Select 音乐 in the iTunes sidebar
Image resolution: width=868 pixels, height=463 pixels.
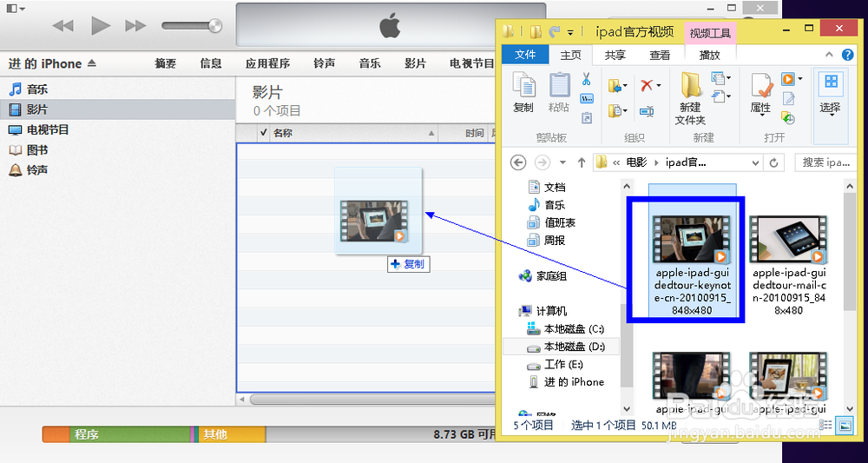[x=117, y=89]
